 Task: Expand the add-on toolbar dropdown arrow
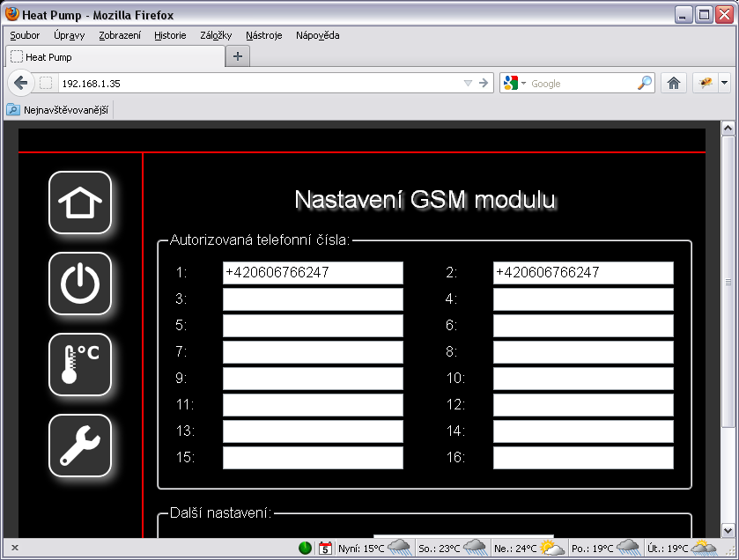[724, 84]
